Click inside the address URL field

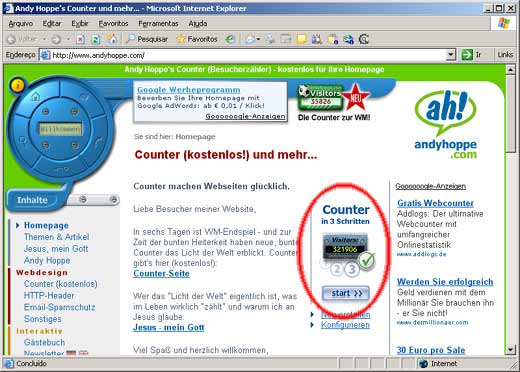point(247,55)
